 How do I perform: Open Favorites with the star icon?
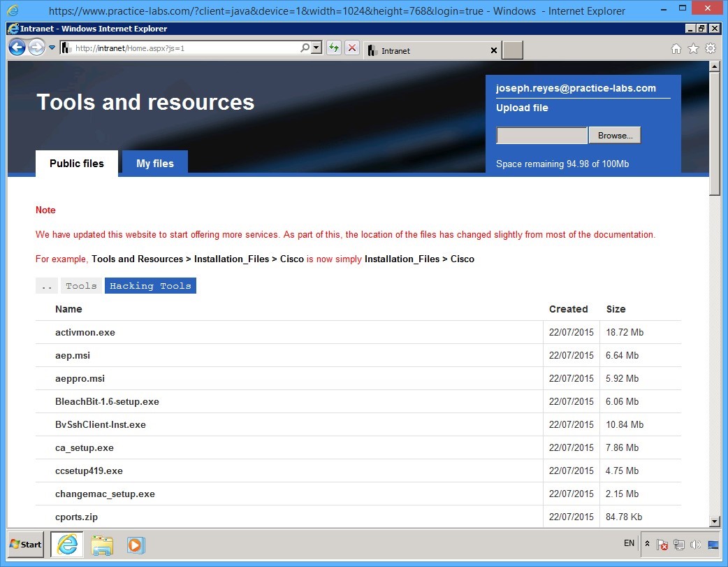692,48
